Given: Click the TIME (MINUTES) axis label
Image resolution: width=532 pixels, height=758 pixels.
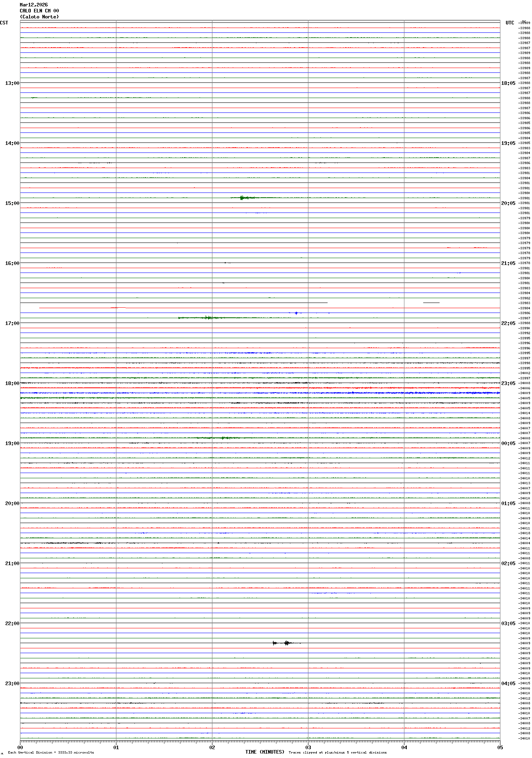Looking at the screenshot, I should pos(264,752).
